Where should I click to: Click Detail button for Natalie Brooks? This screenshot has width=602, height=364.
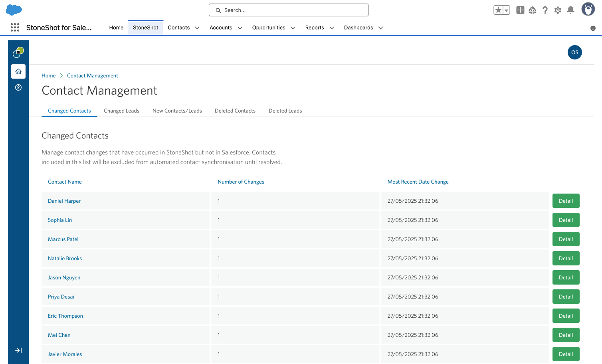(x=566, y=258)
